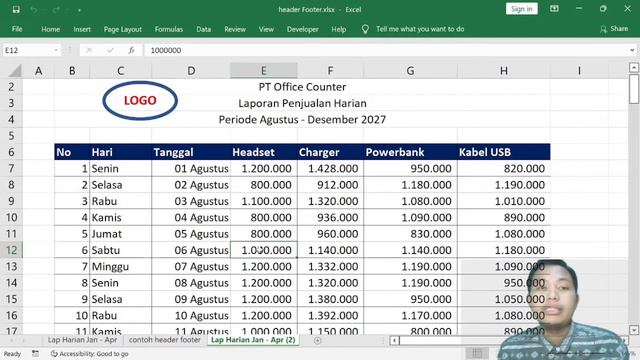Click the Select All corner triangle
Screen dimensions: 640x360
[15, 71]
